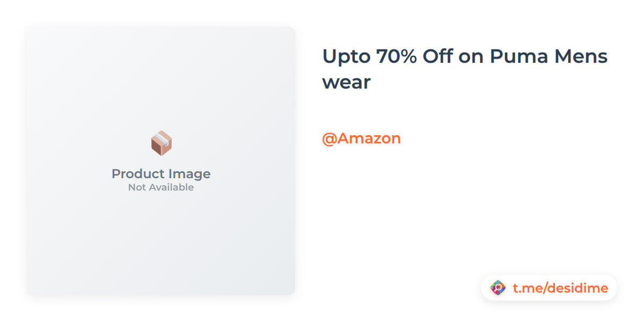Viewport: 644px width, 322px height.
Task: Select the product image placeholder card
Action: (161, 161)
